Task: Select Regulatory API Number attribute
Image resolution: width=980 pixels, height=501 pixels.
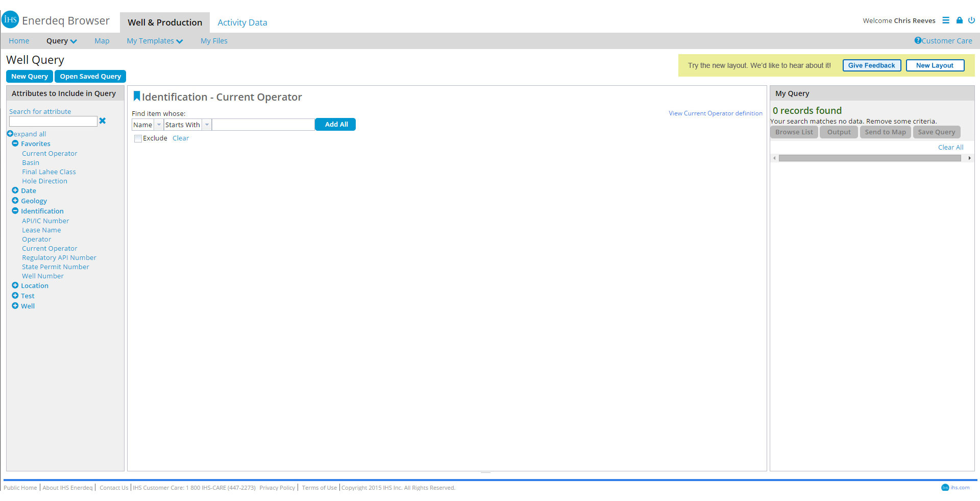Action: [x=59, y=257]
